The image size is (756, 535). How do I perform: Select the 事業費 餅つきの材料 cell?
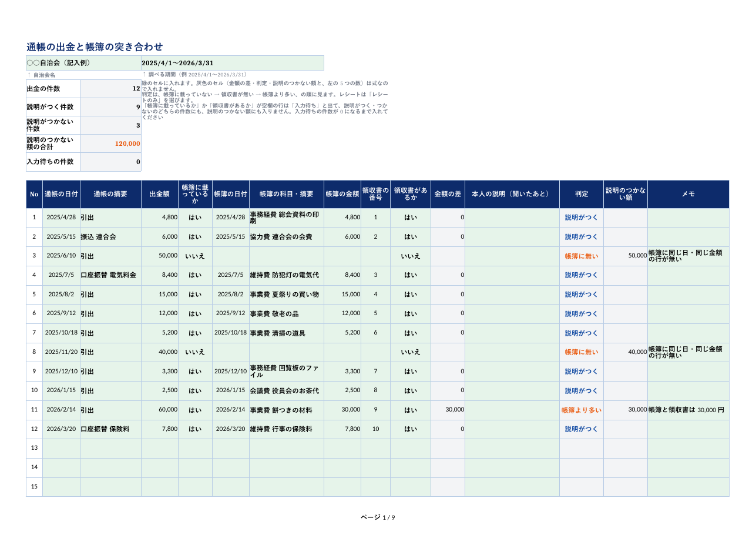pos(287,410)
